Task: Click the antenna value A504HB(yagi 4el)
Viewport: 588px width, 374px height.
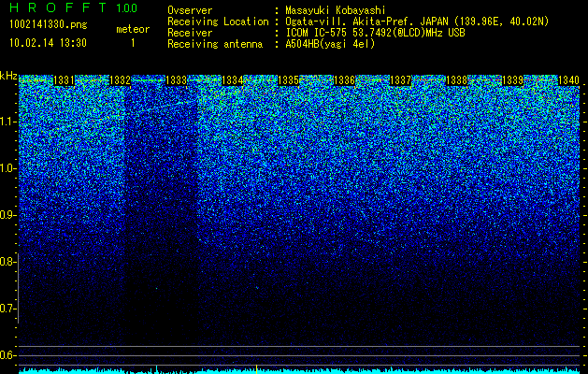Action: [x=330, y=44]
